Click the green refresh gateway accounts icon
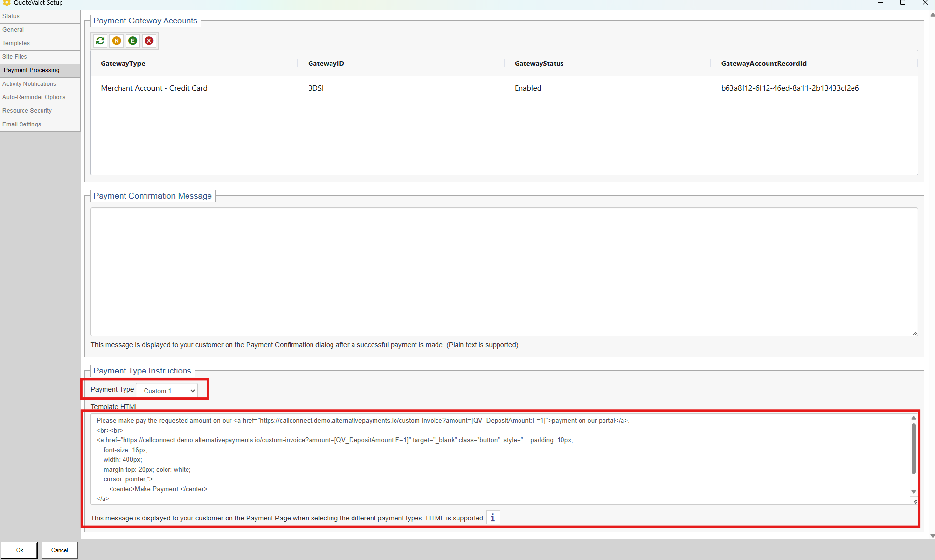This screenshot has width=935, height=560. [x=100, y=41]
